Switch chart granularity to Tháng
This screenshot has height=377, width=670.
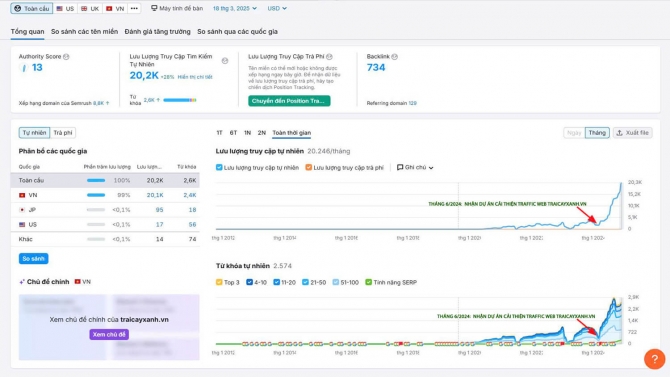pos(597,133)
